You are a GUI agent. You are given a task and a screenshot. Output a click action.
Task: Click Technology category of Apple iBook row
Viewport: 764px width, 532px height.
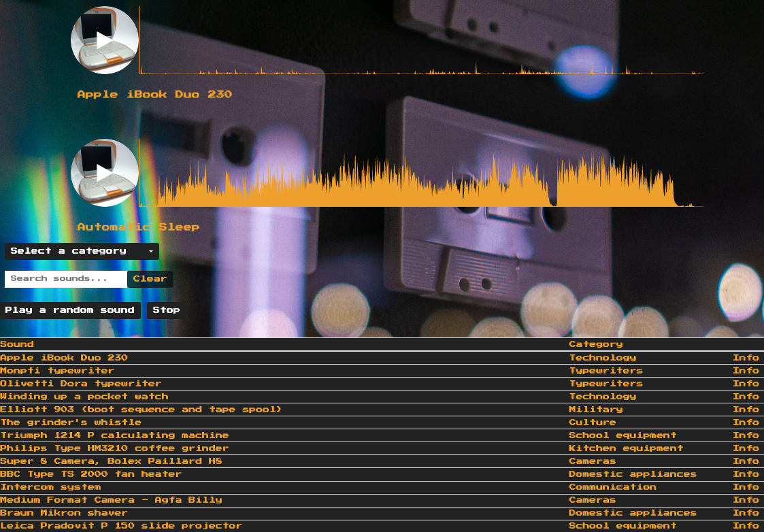point(602,358)
